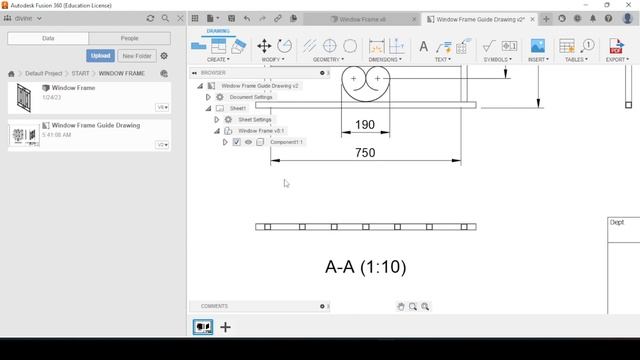Screen dimensions: 640x360
Task: Click the Table tool icon
Action: click(567, 46)
